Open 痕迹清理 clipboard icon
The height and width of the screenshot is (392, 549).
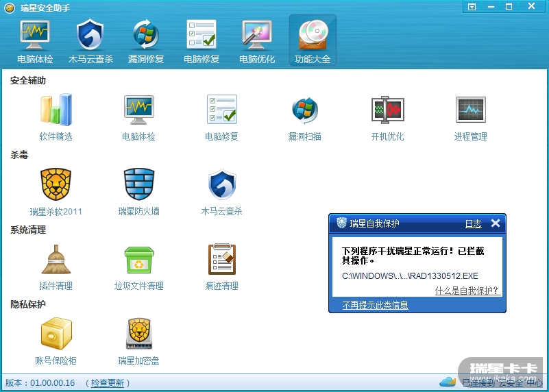[x=222, y=259]
